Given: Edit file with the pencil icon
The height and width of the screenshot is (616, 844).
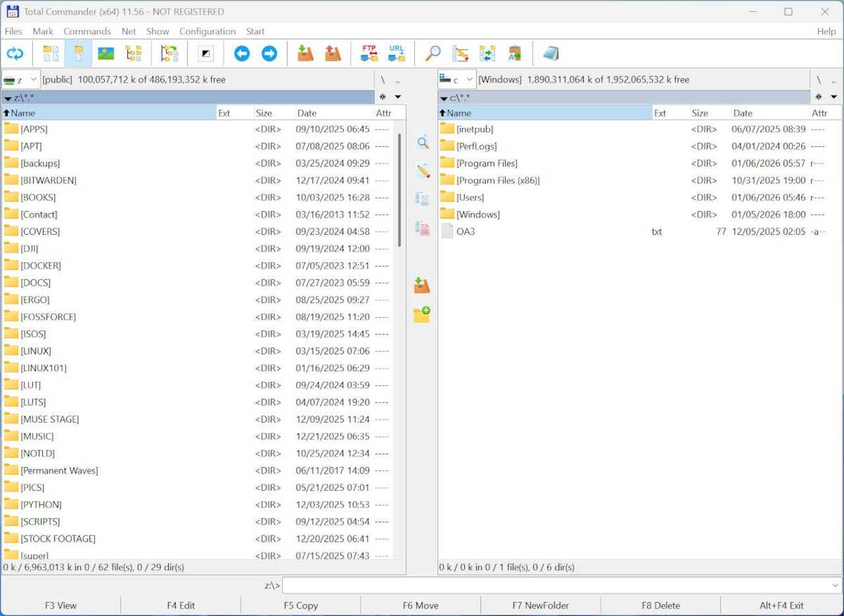Looking at the screenshot, I should tap(422, 170).
